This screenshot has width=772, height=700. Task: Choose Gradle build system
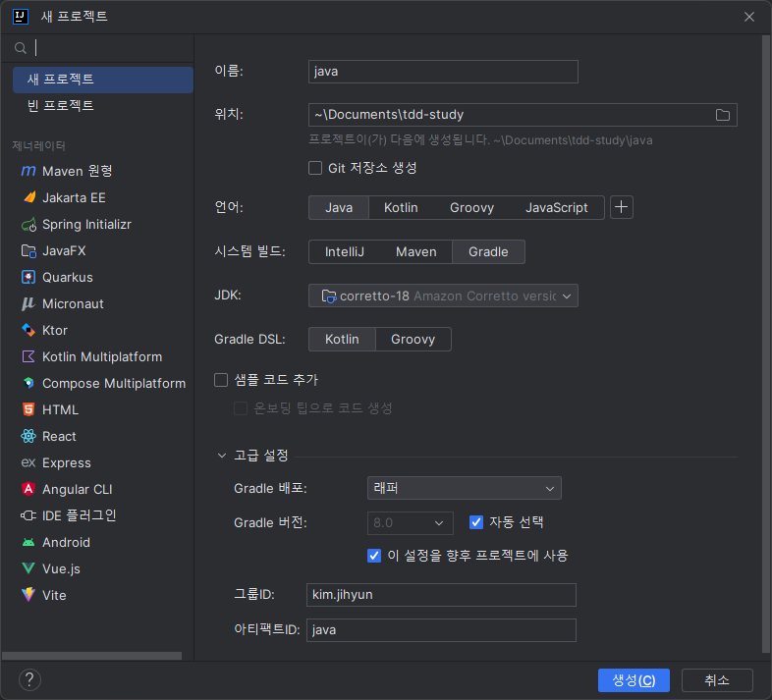point(488,252)
